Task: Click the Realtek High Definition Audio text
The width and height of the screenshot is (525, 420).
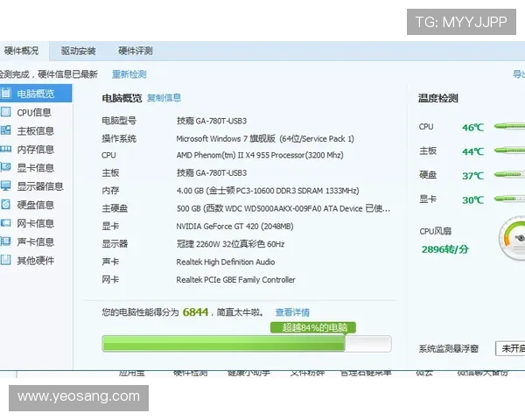Action: tap(226, 262)
